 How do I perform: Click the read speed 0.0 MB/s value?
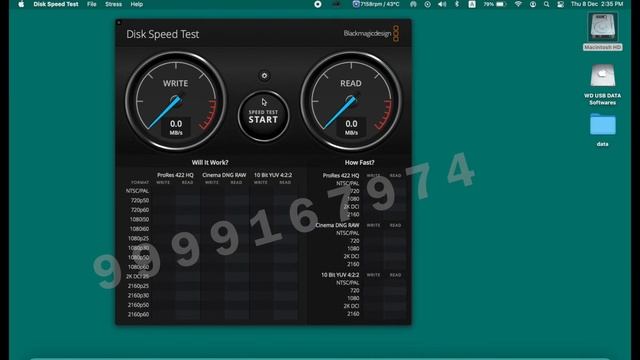tap(351, 127)
